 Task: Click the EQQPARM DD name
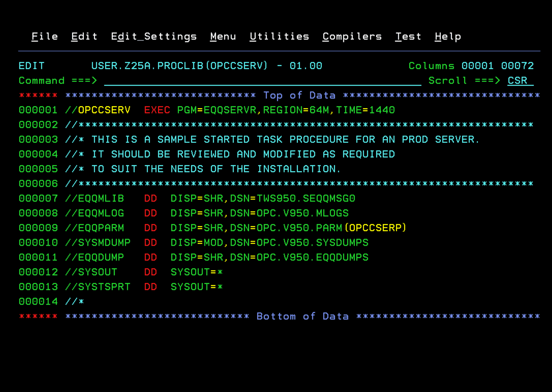pos(101,228)
